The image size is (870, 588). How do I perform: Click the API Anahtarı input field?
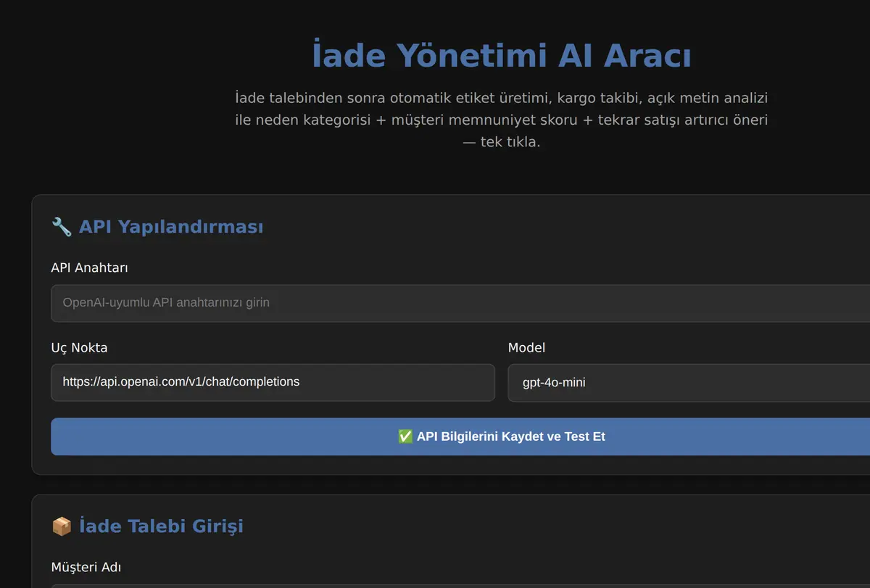click(x=460, y=303)
